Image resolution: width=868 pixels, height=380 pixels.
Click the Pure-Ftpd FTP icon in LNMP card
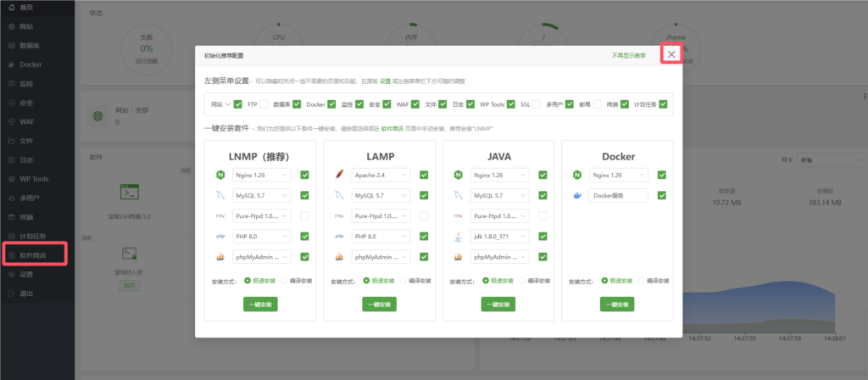tap(220, 216)
